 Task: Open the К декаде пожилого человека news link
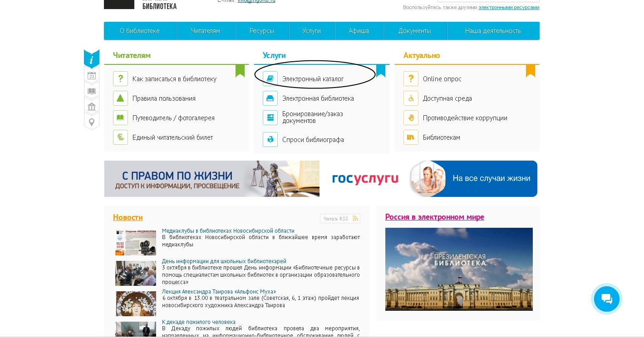tap(199, 322)
